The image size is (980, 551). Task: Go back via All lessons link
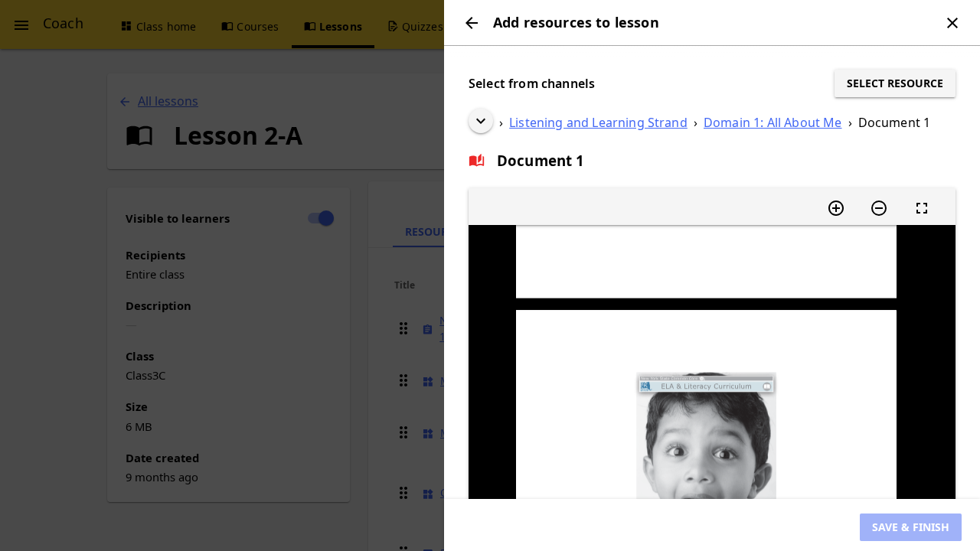168,101
